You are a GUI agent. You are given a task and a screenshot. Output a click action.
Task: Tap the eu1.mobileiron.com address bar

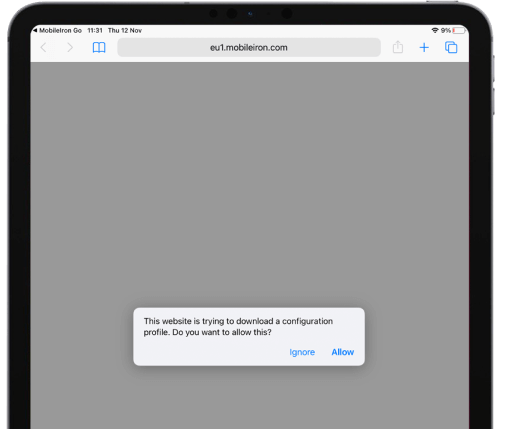249,47
